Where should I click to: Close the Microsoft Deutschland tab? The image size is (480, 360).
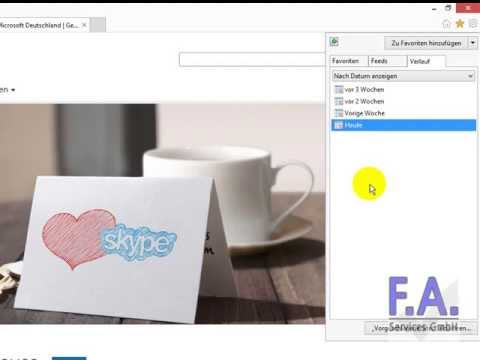point(84,25)
